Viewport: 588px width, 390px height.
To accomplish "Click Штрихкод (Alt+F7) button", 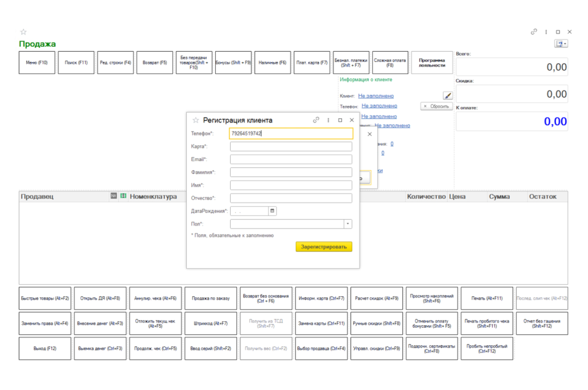I will pos(211,323).
